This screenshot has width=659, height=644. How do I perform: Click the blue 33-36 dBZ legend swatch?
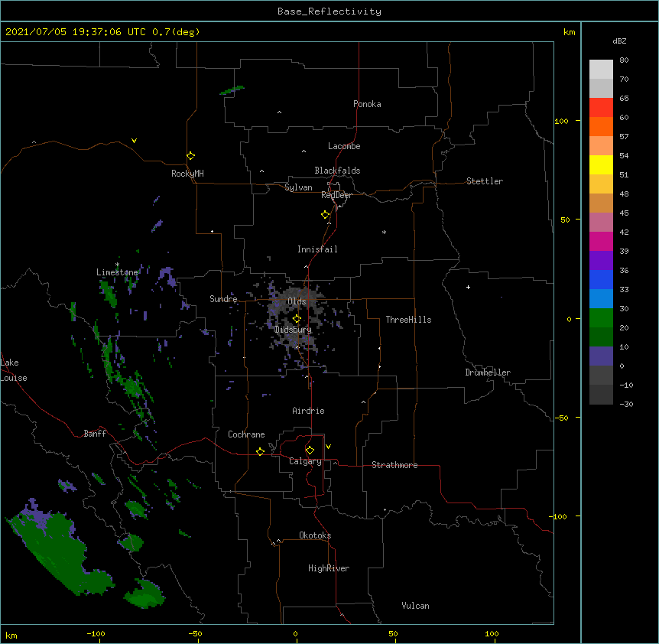click(x=601, y=279)
